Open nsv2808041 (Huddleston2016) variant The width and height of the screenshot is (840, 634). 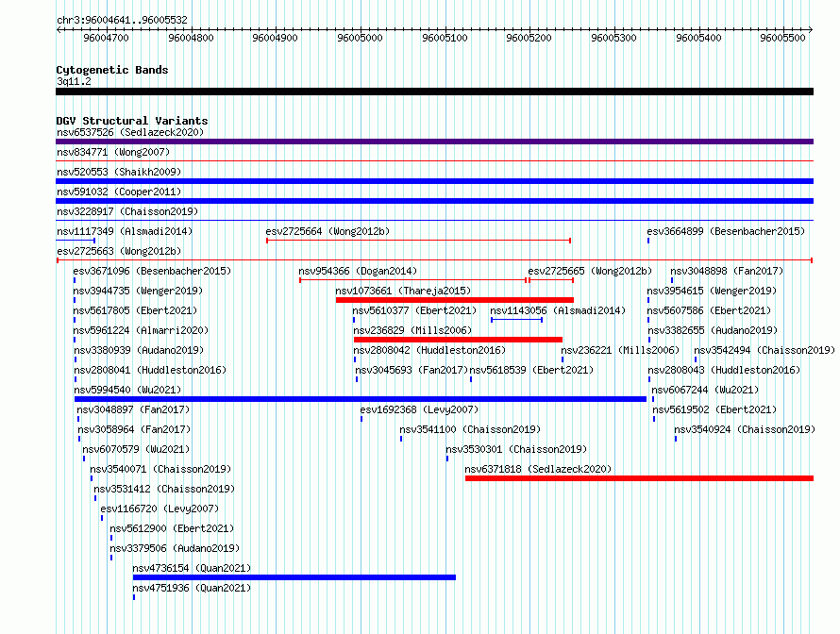(150, 370)
